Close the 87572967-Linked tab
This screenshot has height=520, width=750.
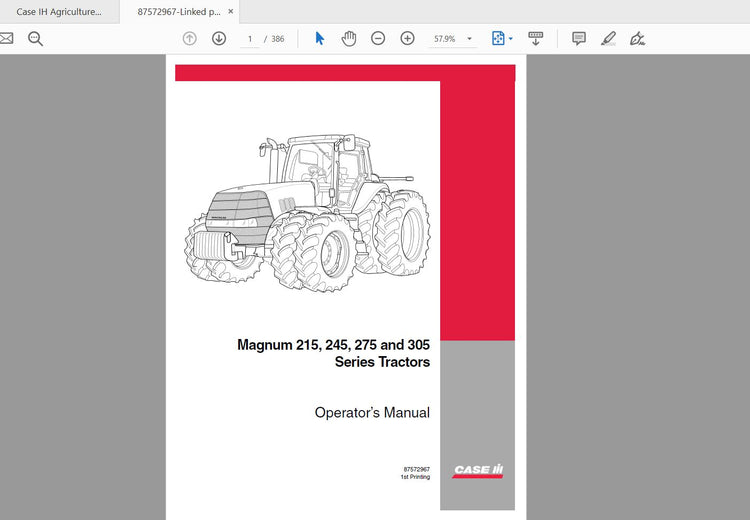[231, 11]
